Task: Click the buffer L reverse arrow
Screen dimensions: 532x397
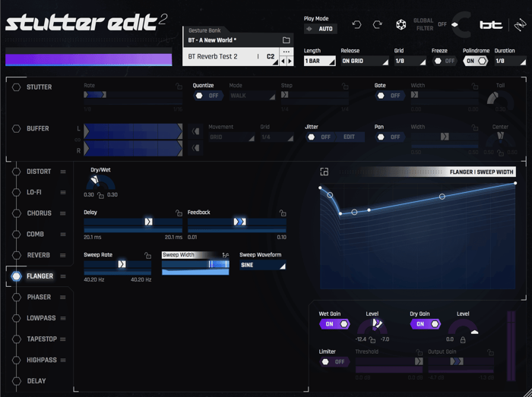Action: click(195, 131)
